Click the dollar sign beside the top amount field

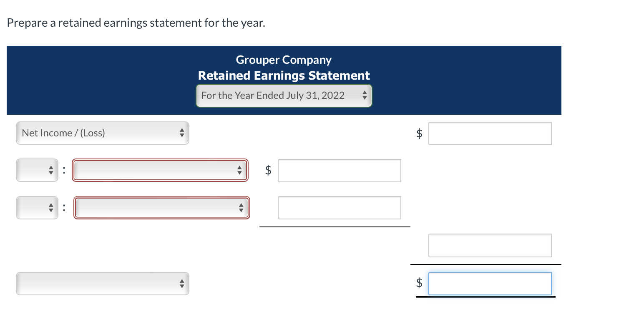pyautogui.click(x=419, y=133)
